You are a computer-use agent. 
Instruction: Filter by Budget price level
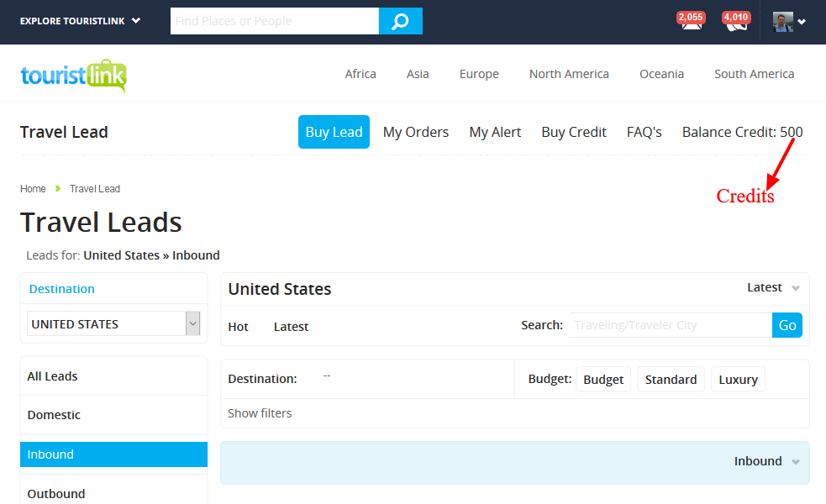pyautogui.click(x=603, y=379)
